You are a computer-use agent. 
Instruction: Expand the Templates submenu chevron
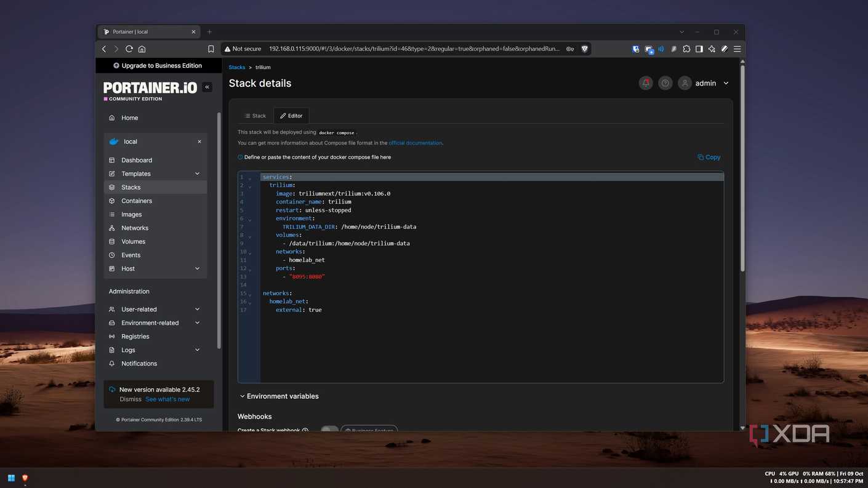(x=198, y=174)
